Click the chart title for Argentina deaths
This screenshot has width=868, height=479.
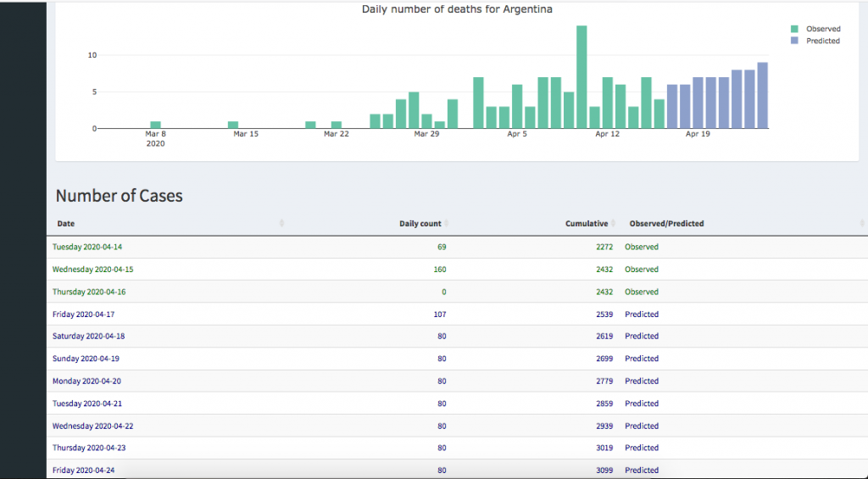tap(457, 9)
